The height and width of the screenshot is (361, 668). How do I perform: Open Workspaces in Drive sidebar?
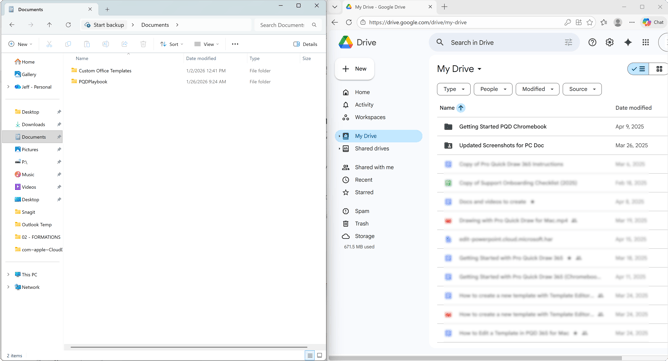pos(370,117)
